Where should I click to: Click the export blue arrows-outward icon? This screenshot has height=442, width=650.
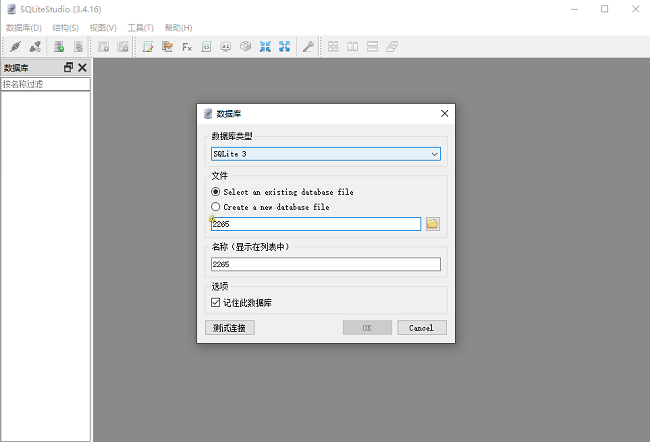[x=284, y=46]
